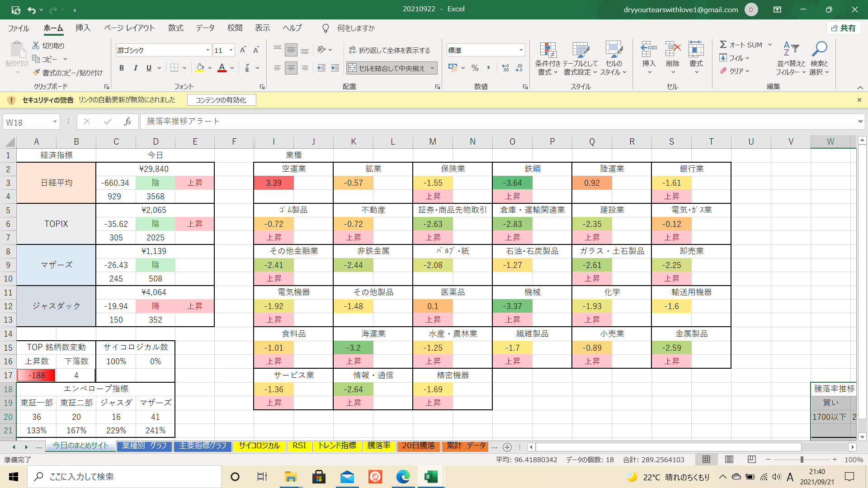Open the font name dropdown
Image resolution: width=868 pixels, height=488 pixels.
(x=208, y=50)
